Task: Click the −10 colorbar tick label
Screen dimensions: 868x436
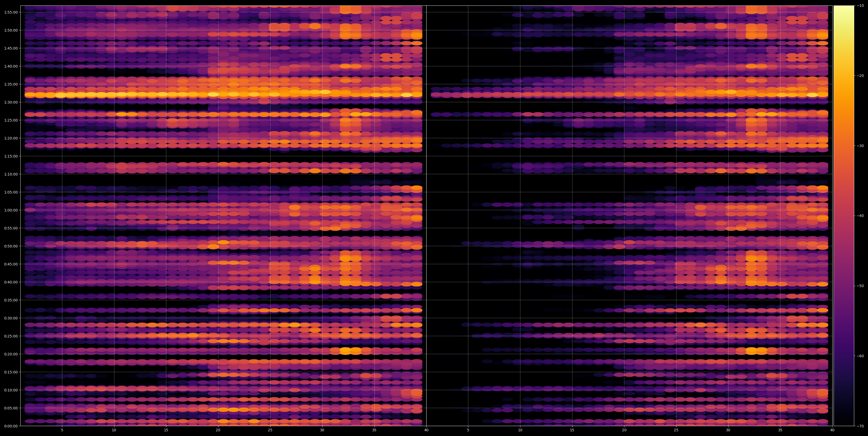Action: 860,5
